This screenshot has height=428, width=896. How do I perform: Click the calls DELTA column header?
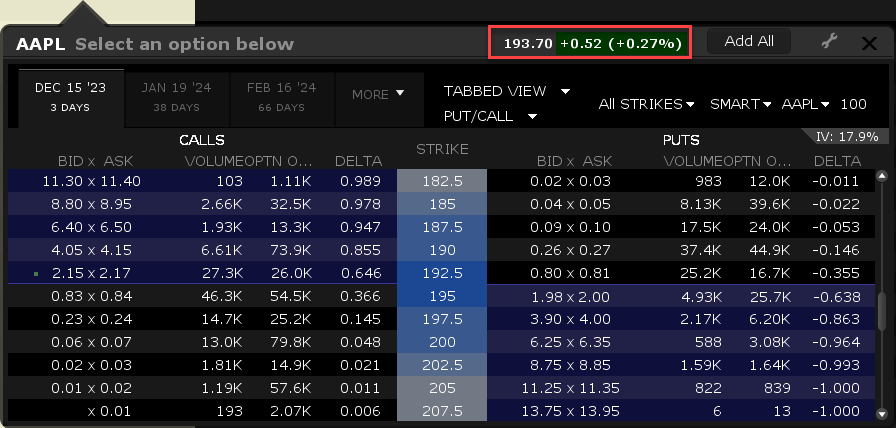(358, 162)
